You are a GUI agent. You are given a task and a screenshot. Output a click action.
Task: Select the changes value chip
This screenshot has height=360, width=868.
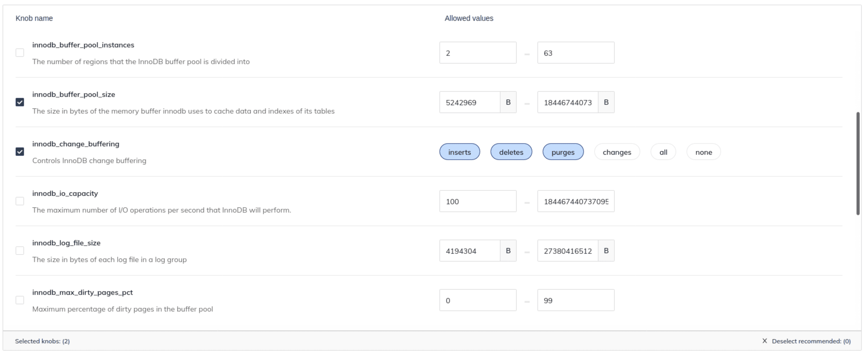617,152
